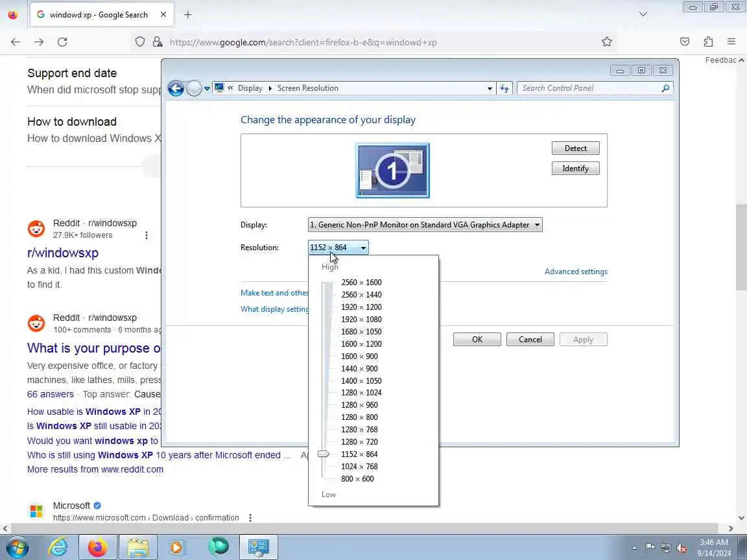The image size is (747, 560).
Task: Open the Resolution 1152 × 864 dropdown
Action: click(338, 247)
